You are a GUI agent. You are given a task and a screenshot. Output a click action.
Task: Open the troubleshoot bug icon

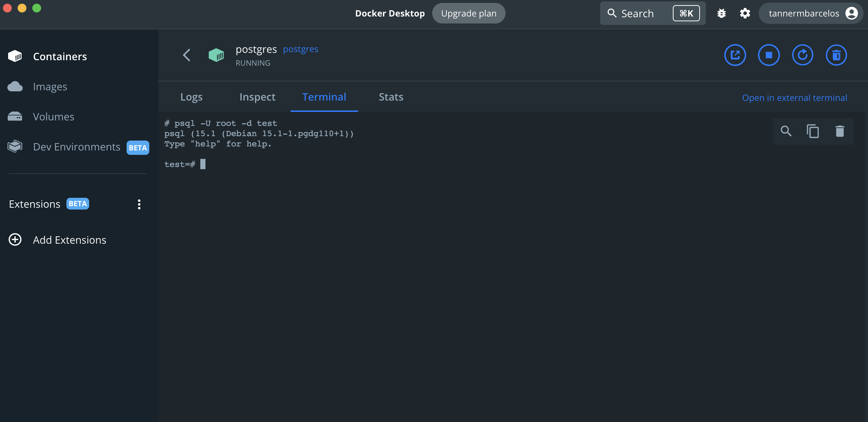[721, 14]
